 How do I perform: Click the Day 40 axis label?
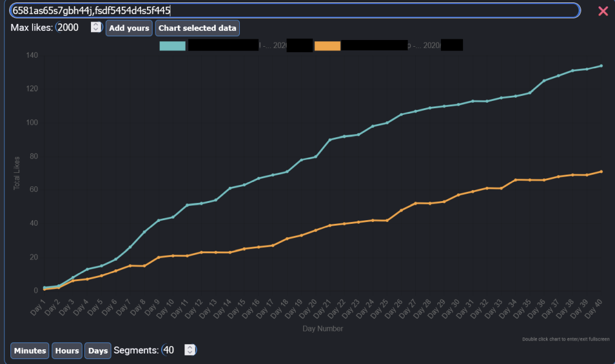[593, 308]
